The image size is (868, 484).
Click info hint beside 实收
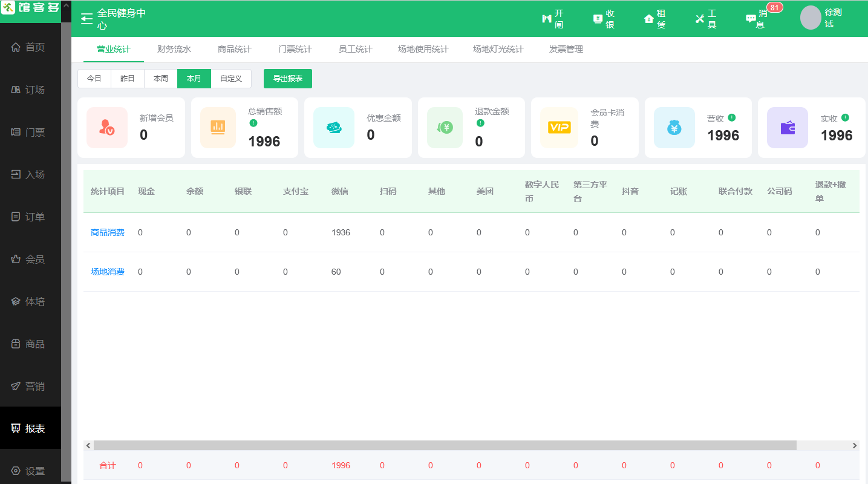pyautogui.click(x=845, y=117)
